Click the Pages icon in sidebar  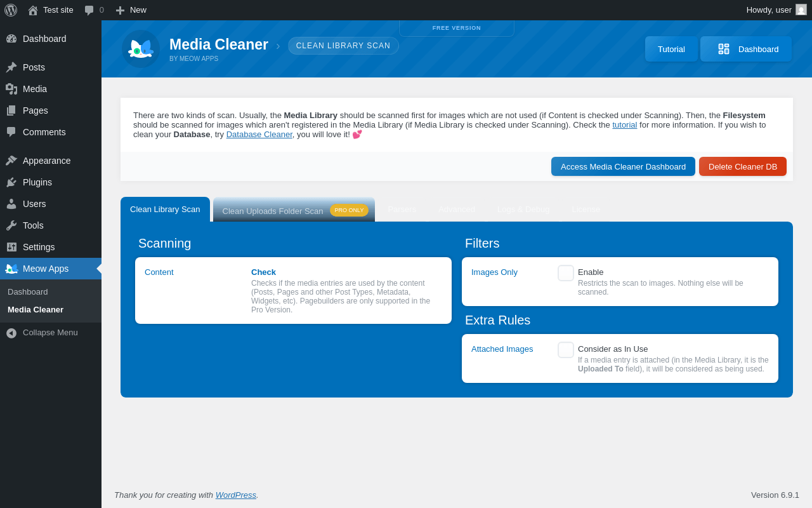click(x=11, y=110)
